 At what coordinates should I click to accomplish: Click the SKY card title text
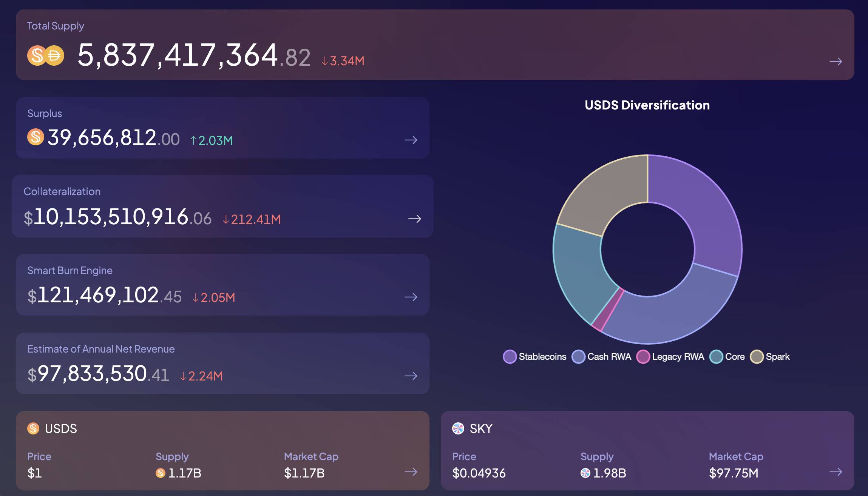coord(481,429)
